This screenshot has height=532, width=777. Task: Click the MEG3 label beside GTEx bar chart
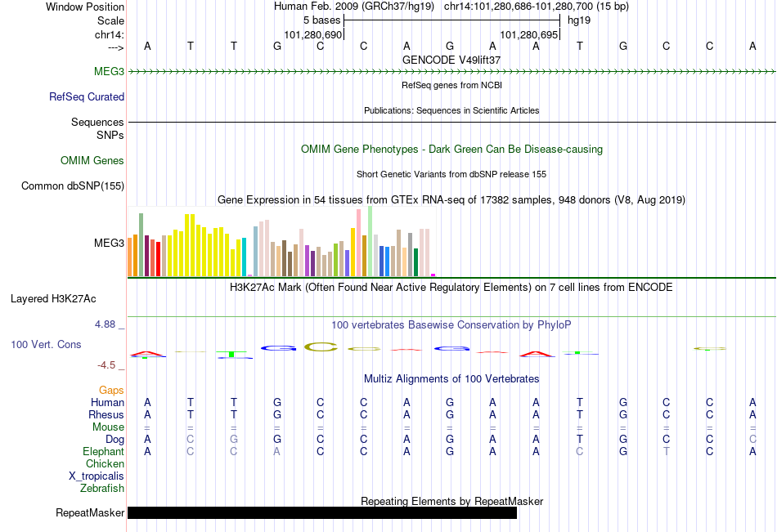click(x=109, y=243)
